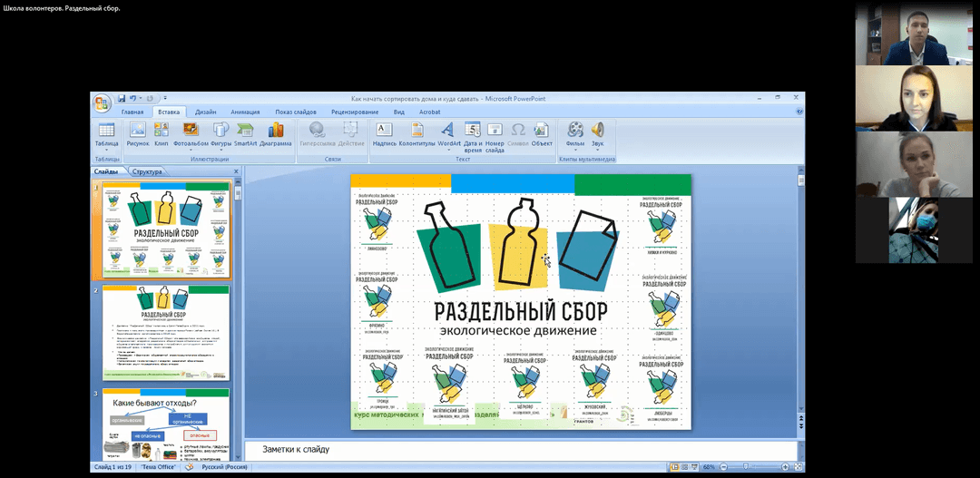Click 'экологическое движение' subtitle on the slide
Viewport: 980px width, 478px height.
point(518,330)
